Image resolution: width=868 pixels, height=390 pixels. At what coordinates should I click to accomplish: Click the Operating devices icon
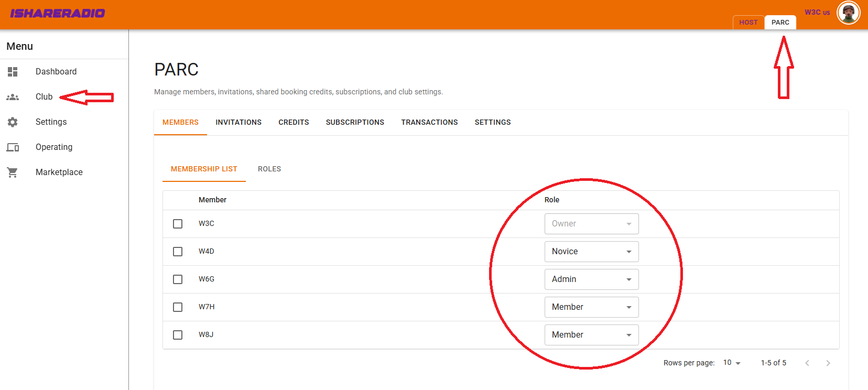pos(13,147)
